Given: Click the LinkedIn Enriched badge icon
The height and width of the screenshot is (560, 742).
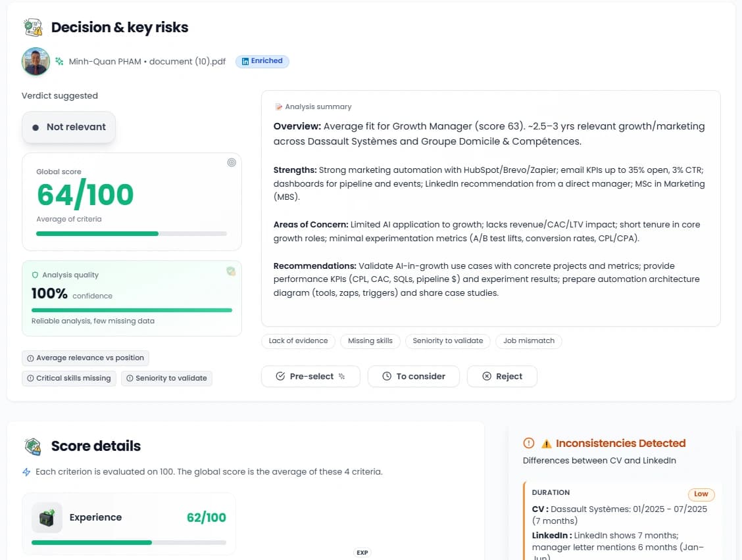Looking at the screenshot, I should click(x=244, y=60).
